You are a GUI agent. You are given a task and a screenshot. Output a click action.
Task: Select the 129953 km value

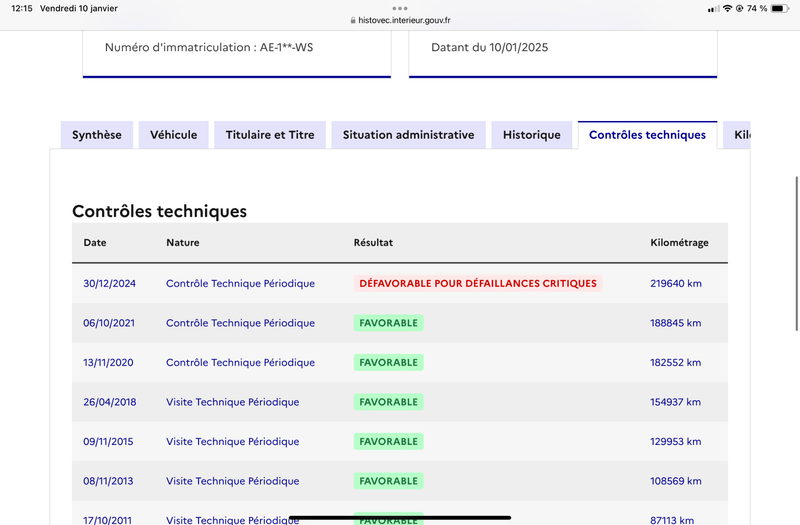[x=676, y=441]
